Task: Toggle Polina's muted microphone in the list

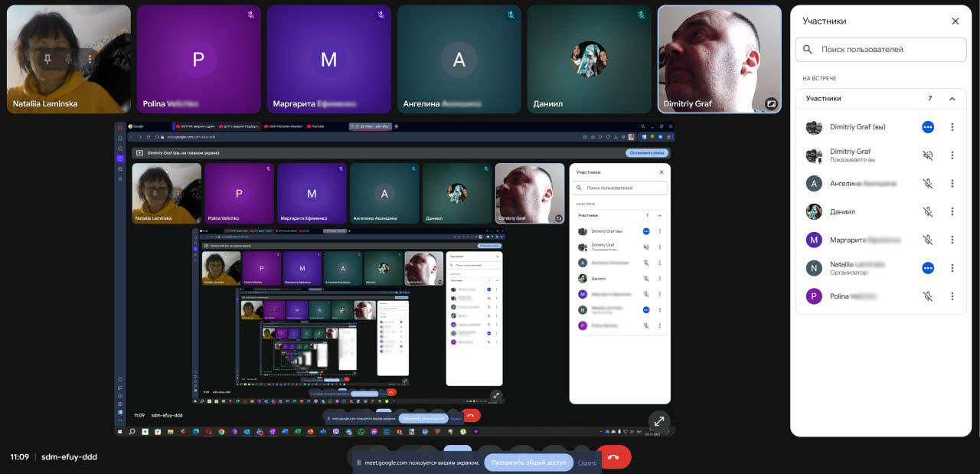Action: [x=928, y=296]
